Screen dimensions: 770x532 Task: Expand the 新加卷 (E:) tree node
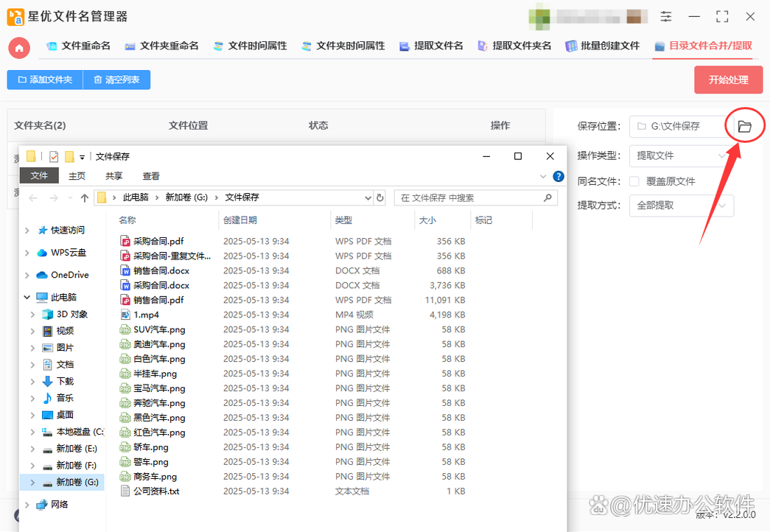tap(32, 449)
